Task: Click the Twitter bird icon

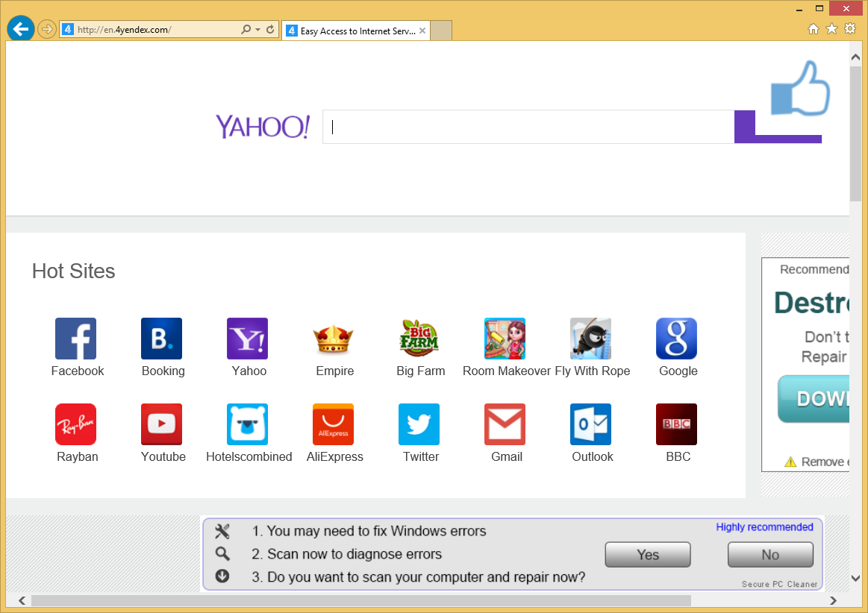Action: (419, 424)
